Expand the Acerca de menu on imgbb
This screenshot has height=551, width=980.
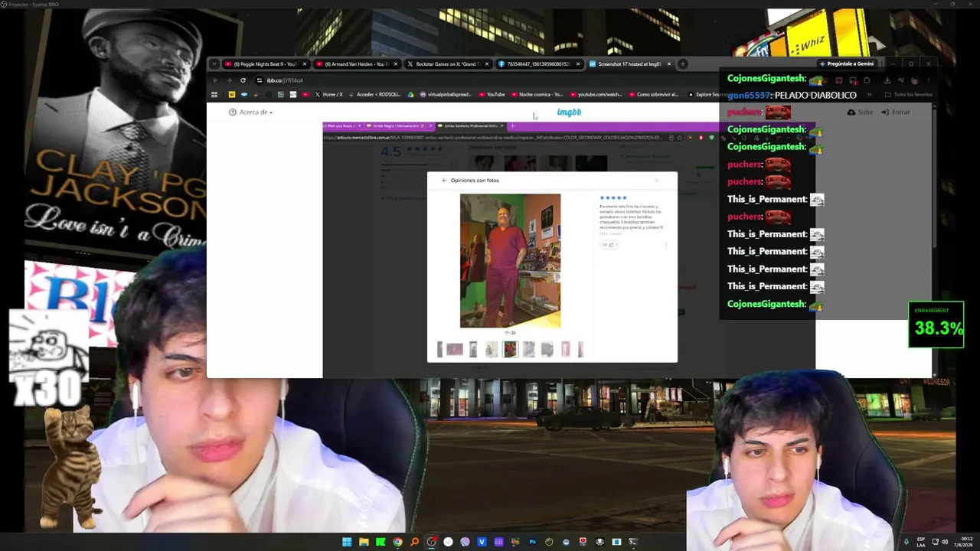coord(251,112)
